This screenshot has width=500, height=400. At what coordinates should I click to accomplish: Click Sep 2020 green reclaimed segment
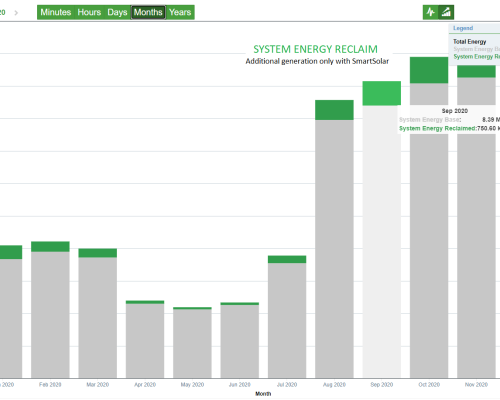(382, 93)
